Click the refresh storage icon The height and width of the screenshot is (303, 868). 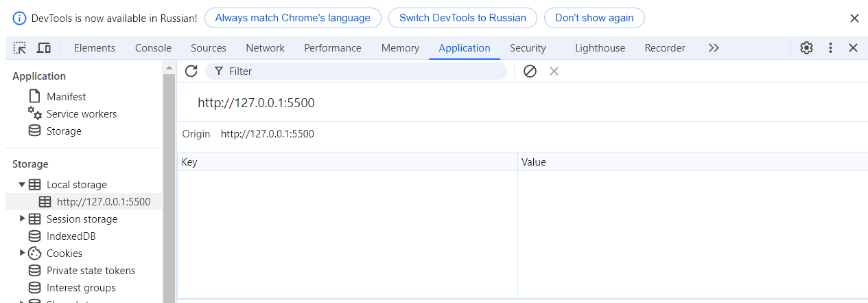pos(191,71)
